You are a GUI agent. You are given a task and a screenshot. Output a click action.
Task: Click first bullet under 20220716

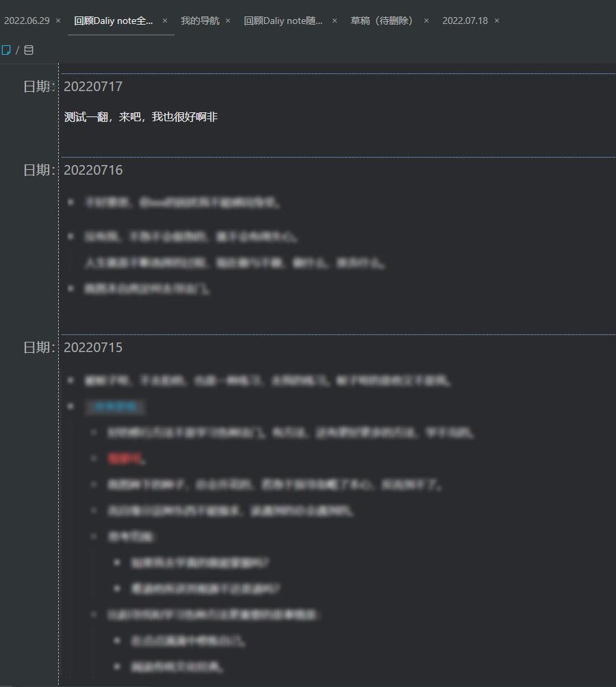point(71,202)
